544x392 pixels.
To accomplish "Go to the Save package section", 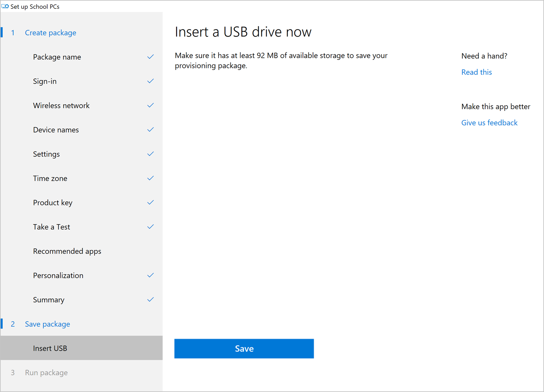I will tap(47, 324).
